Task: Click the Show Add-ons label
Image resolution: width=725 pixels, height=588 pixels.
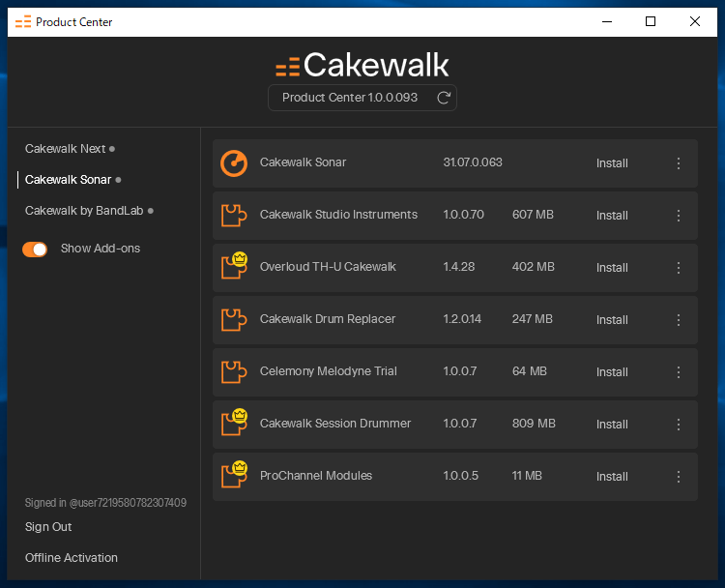Action: click(101, 249)
